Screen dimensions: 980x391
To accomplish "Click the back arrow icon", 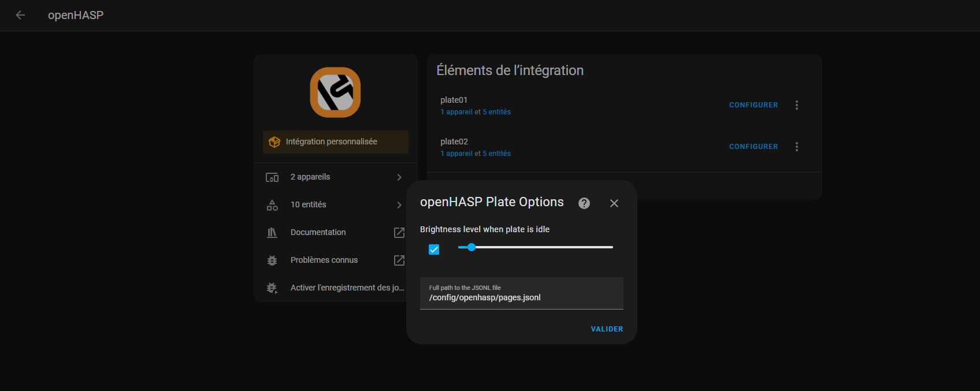I will (20, 15).
